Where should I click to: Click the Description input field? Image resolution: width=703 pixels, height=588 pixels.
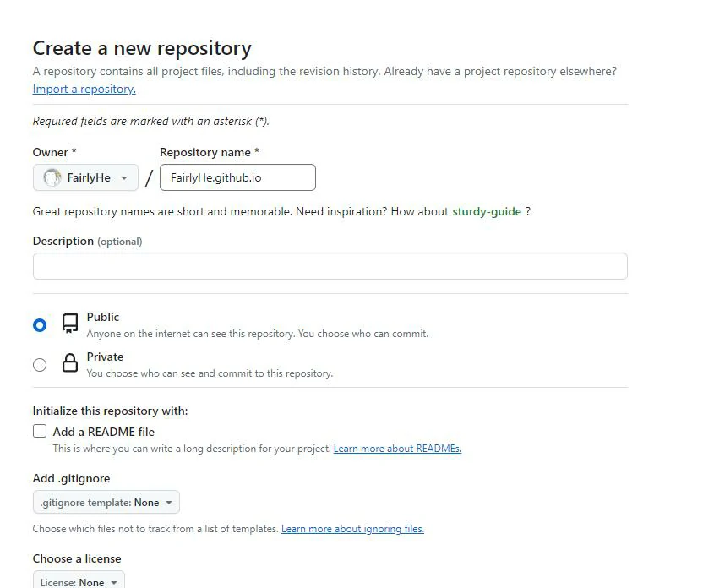pyautogui.click(x=330, y=265)
